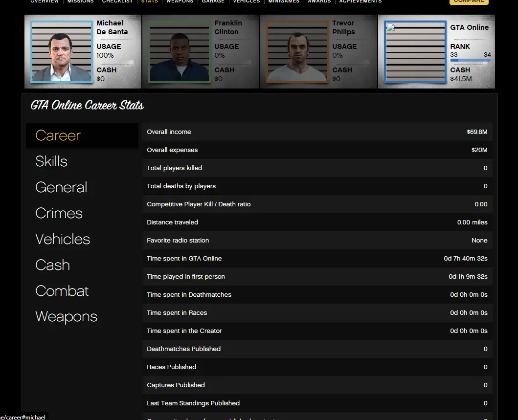Click the Distance traveled row label
This screenshot has height=420, width=518.
(173, 222)
